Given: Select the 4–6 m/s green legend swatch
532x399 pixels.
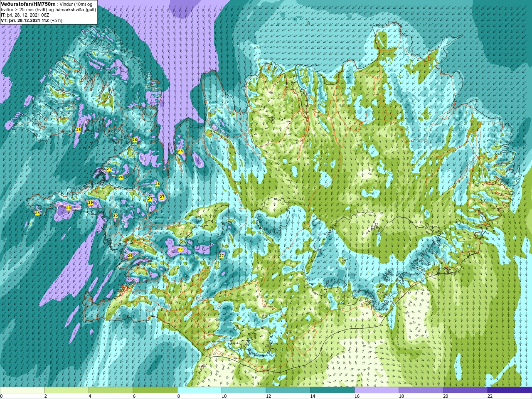Looking at the screenshot, I should pyautogui.click(x=111, y=390).
